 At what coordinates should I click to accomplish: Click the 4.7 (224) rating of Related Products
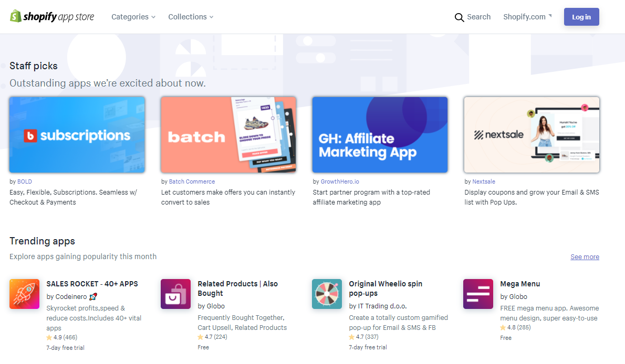coord(213,337)
